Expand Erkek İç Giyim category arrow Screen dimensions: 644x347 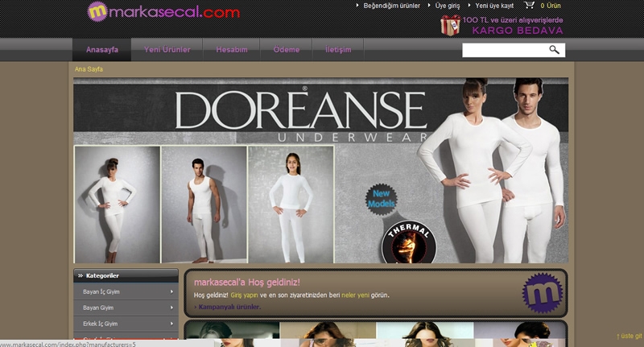[x=171, y=324]
